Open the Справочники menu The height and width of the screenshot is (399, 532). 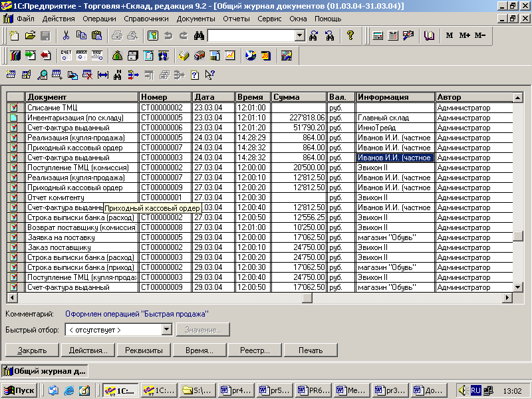[147, 19]
